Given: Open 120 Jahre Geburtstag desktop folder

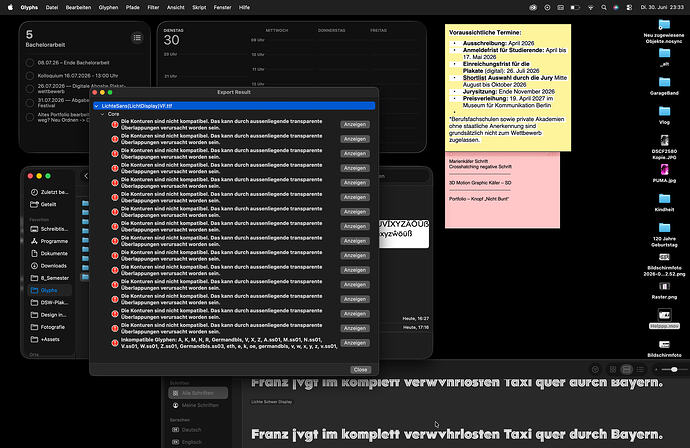Looking at the screenshot, I should 664,235.
